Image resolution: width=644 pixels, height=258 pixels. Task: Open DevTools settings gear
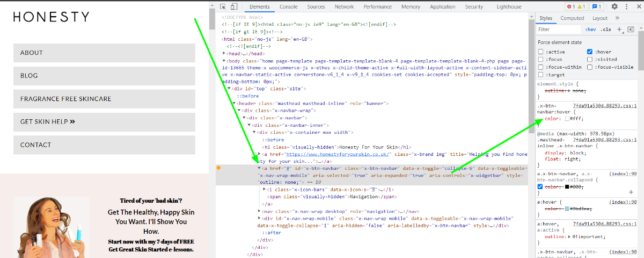point(614,6)
